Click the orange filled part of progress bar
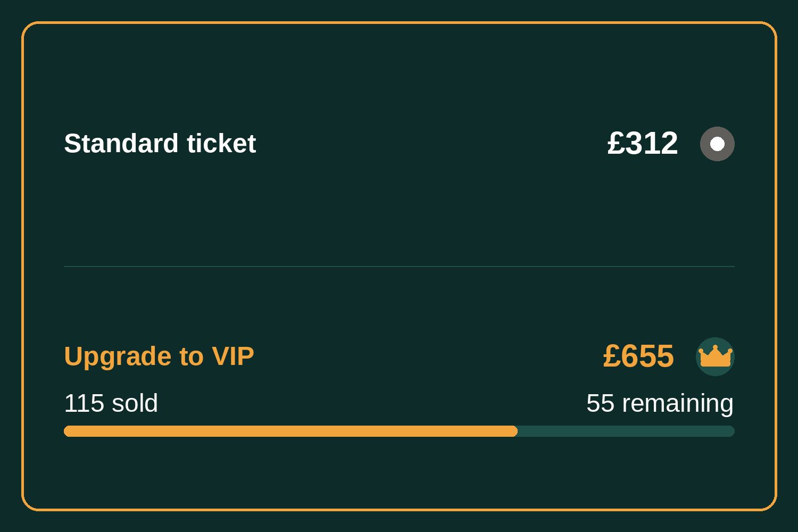 [290, 431]
